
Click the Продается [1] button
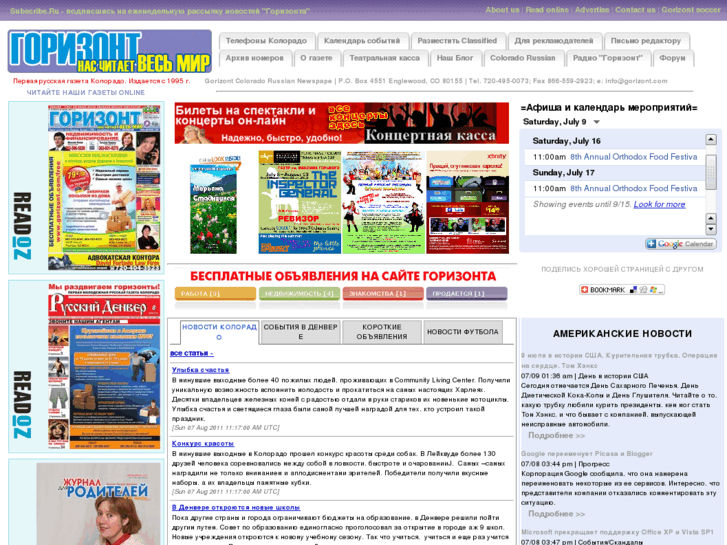coord(466,294)
